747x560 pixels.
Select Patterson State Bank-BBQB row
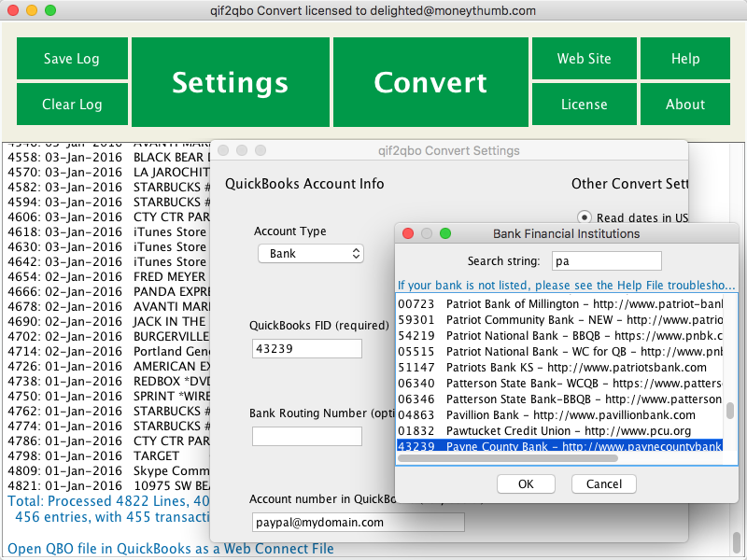tap(559, 399)
